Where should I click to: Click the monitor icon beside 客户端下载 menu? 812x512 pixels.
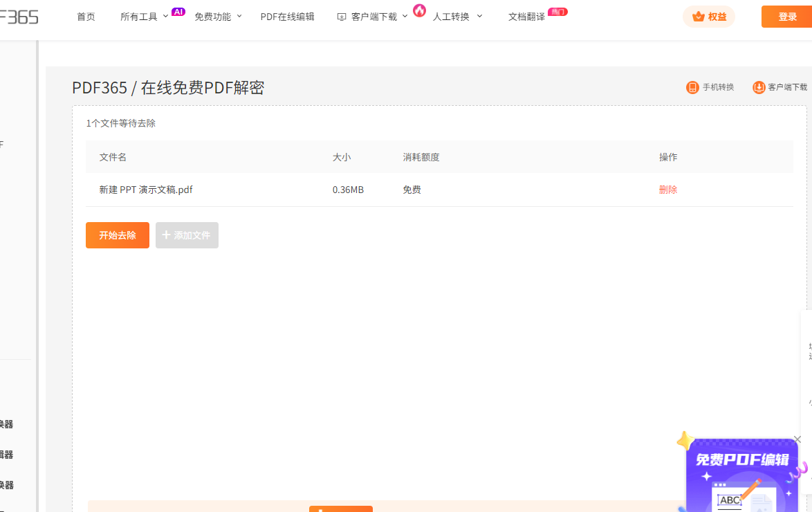(342, 17)
